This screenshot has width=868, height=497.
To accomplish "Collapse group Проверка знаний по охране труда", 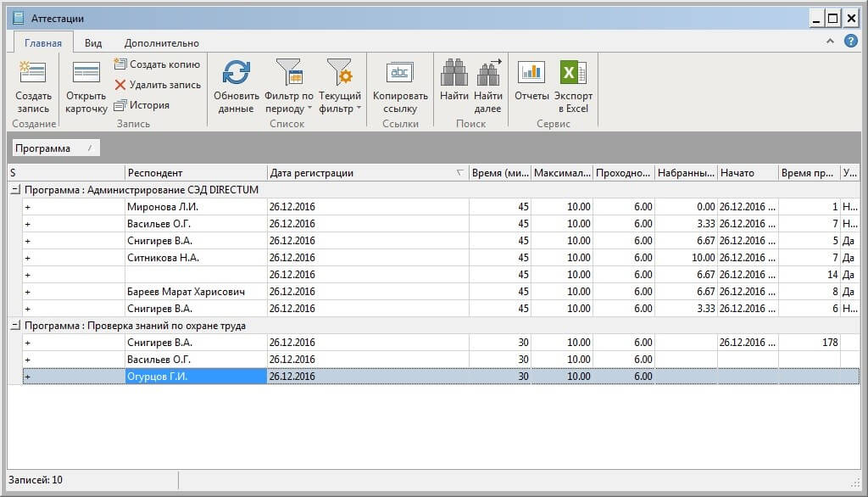I will [15, 326].
